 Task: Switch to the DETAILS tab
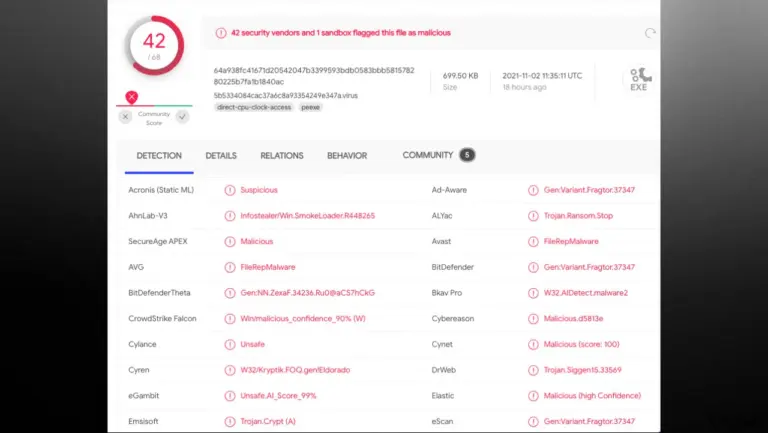coord(221,155)
